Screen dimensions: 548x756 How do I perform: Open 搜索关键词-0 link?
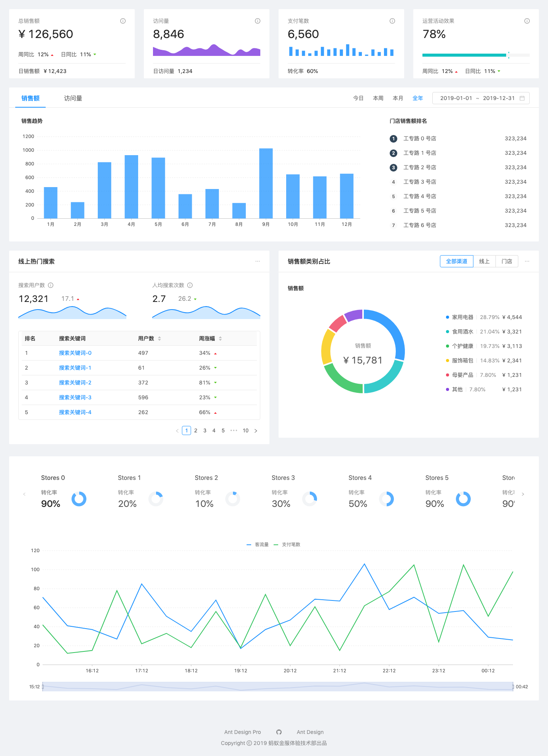tap(75, 353)
